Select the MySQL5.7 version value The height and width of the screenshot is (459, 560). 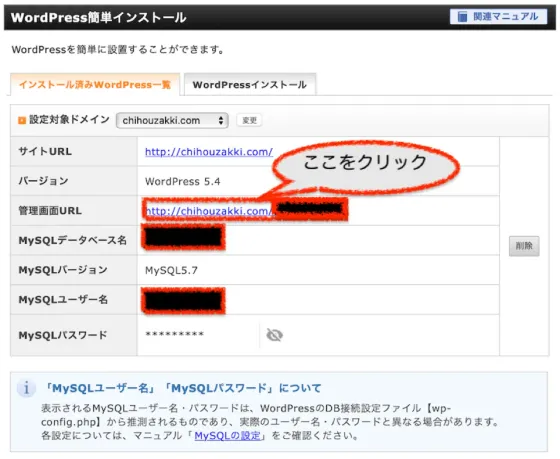pos(171,270)
